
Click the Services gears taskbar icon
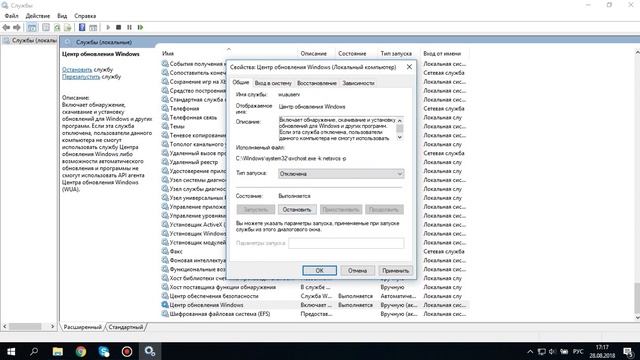coord(150,351)
